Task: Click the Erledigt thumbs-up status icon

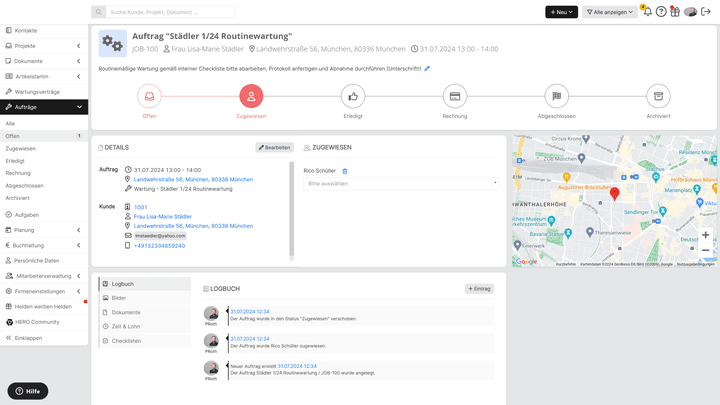Action: [x=353, y=96]
